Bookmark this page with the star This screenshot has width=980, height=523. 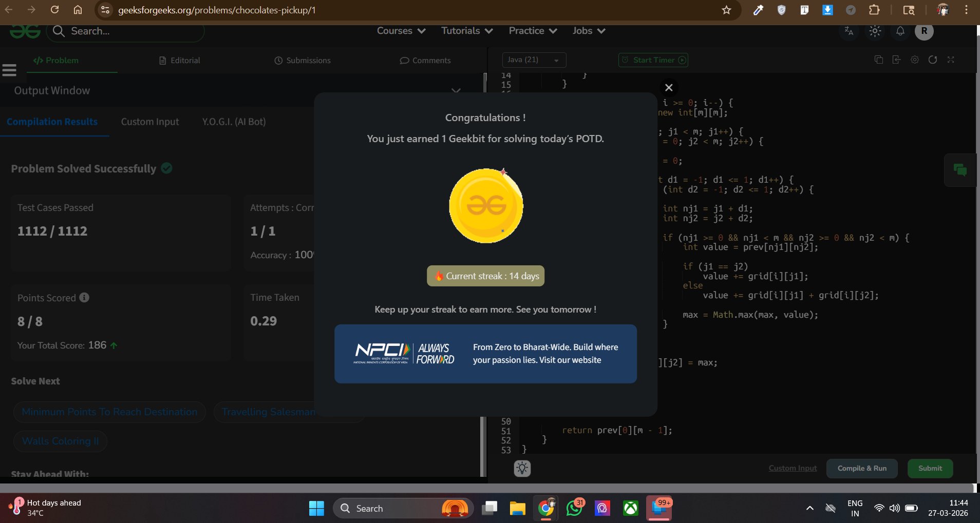pos(726,10)
